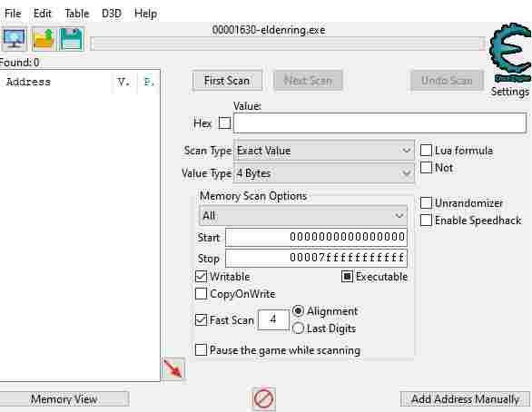Enable the Speedhack checkbox
Viewport: 532px width, 412px height.
[426, 221]
